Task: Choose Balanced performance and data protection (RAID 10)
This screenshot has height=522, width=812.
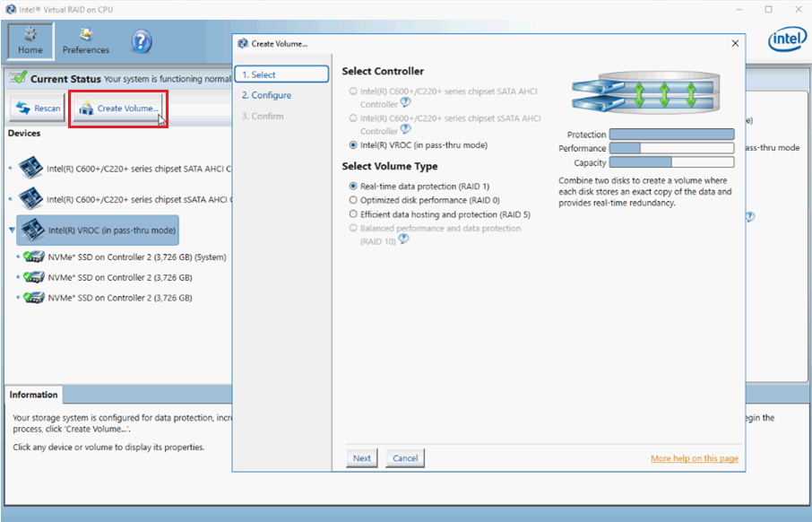Action: (x=353, y=228)
